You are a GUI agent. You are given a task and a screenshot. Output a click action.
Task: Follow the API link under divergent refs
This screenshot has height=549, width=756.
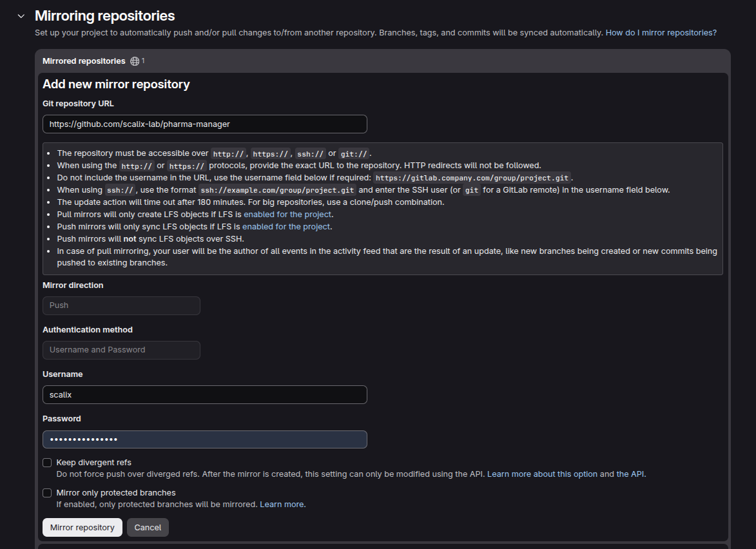[x=630, y=474]
